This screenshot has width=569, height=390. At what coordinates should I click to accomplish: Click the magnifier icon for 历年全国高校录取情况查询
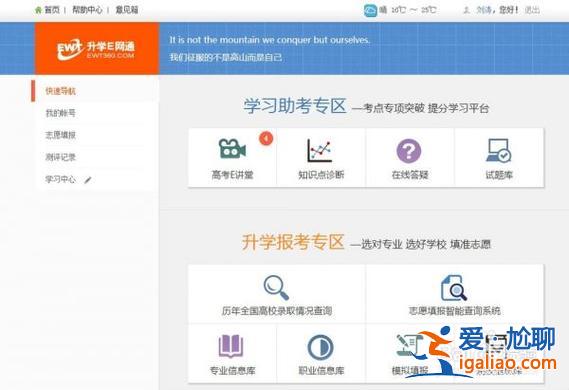pos(276,288)
